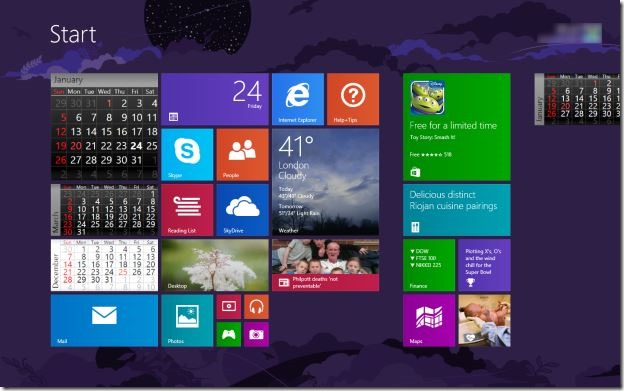Click the Toy Story app image in Store tile
624x391 pixels.
pos(427,97)
